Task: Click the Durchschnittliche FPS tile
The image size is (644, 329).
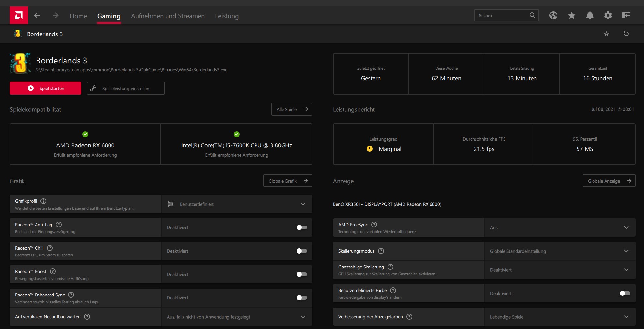Action: (484, 144)
